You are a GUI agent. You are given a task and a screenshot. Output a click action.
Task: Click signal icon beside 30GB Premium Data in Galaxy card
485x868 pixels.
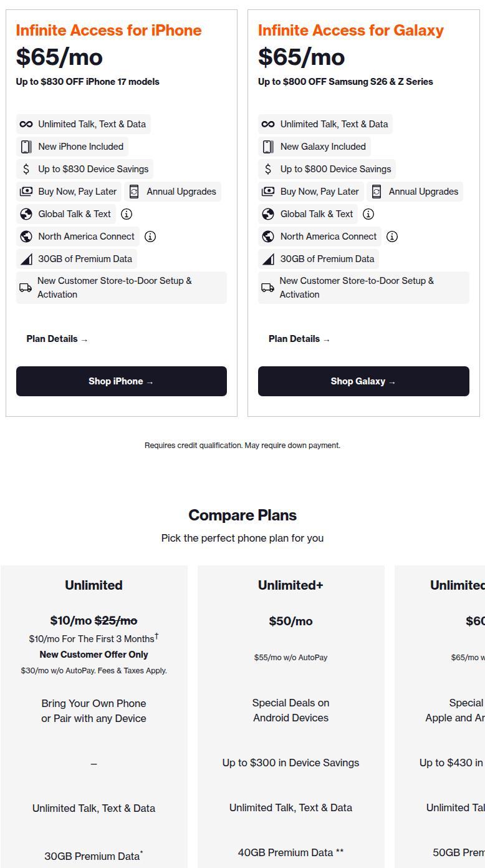click(x=268, y=259)
